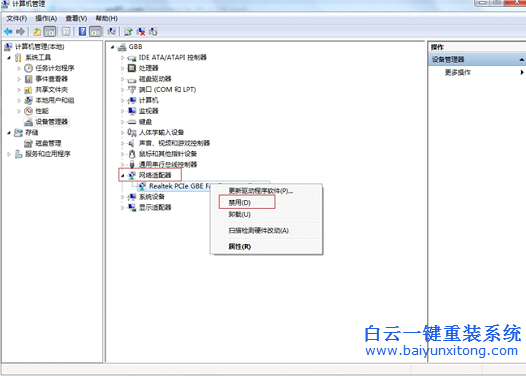Select the 存储 node label
The width and height of the screenshot is (526, 376).
(x=32, y=132)
